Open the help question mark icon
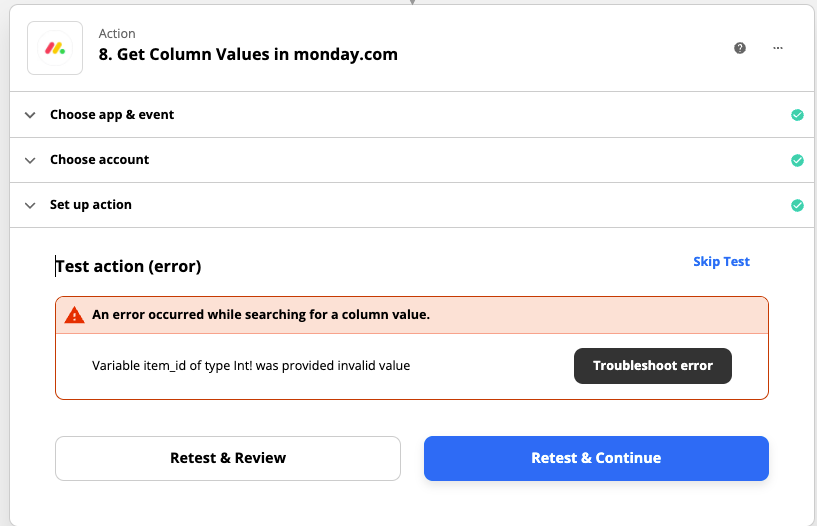 (740, 48)
